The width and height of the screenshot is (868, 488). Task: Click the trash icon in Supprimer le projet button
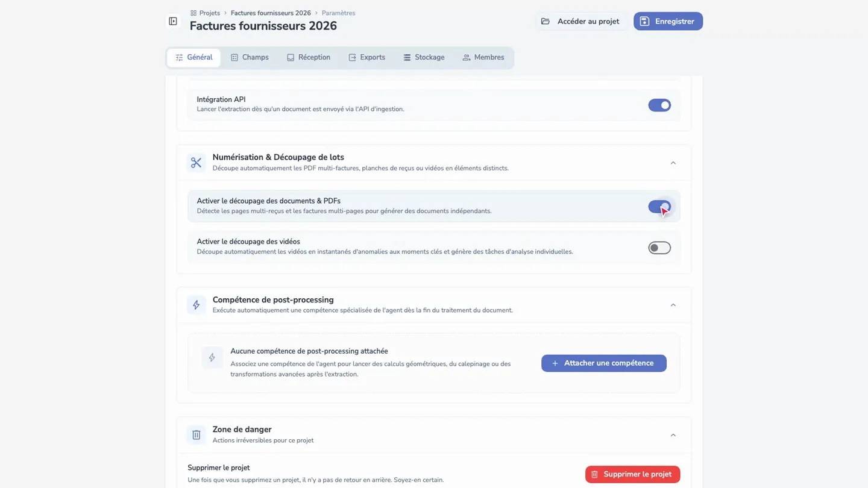pos(594,474)
